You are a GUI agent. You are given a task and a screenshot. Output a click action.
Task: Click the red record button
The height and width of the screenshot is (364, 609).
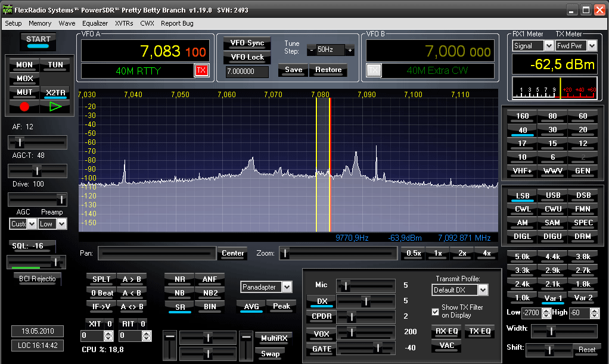[24, 107]
